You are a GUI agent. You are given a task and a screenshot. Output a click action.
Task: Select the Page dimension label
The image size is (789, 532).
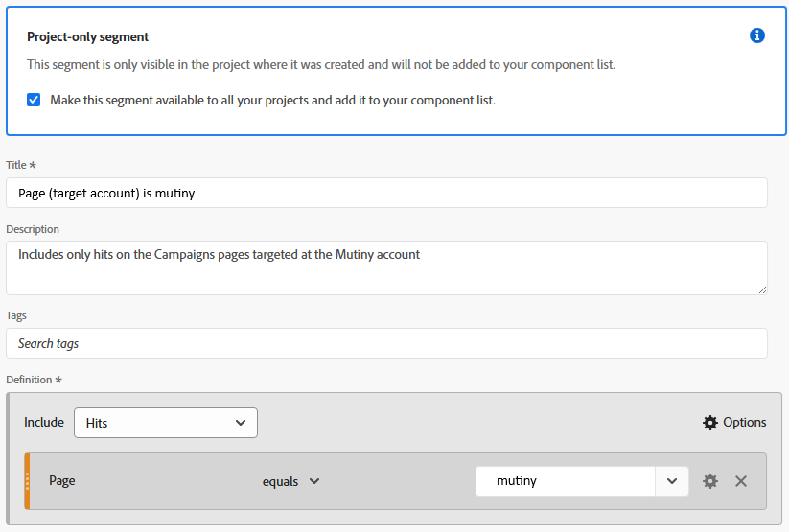click(62, 481)
